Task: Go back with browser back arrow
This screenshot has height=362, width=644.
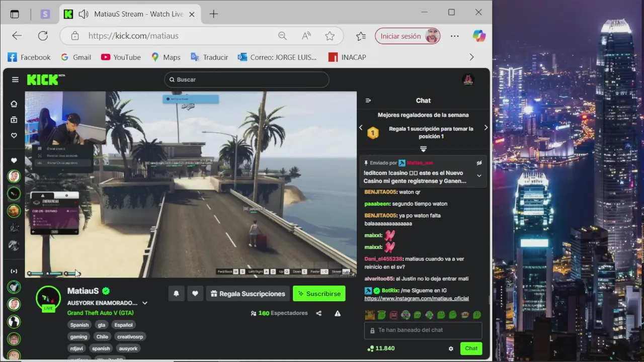Action: [x=17, y=36]
